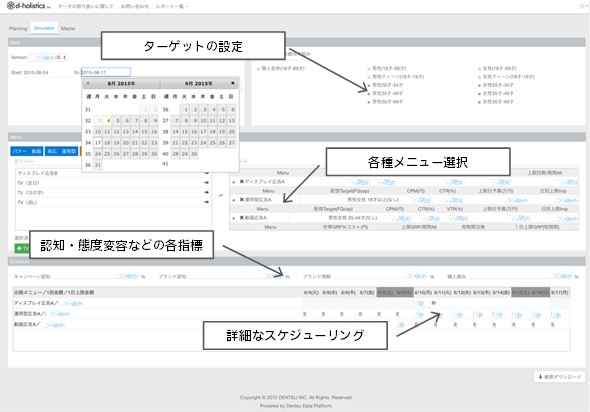Click the To date input field
The height and width of the screenshot is (412, 590).
tap(106, 72)
